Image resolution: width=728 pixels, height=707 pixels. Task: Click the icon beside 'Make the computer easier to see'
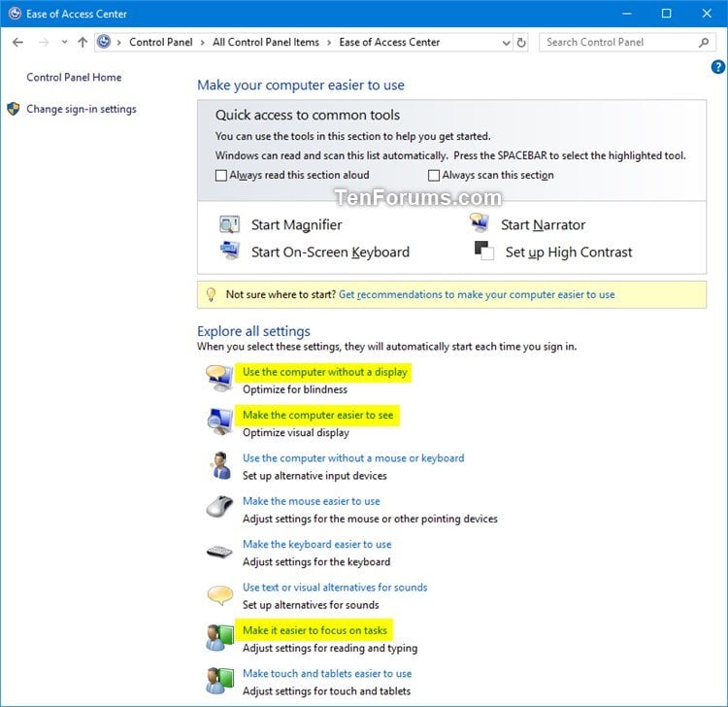(219, 421)
